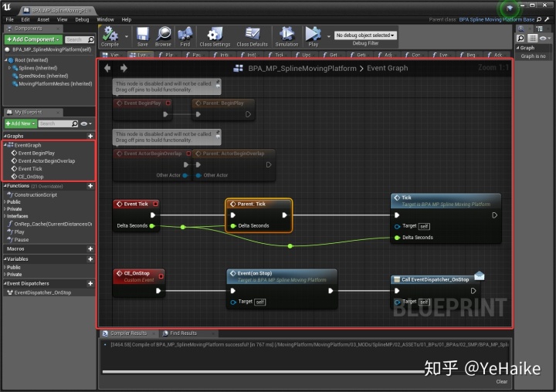Click the compiler results horizontal scrollbar
556x392 pixels.
(263, 372)
